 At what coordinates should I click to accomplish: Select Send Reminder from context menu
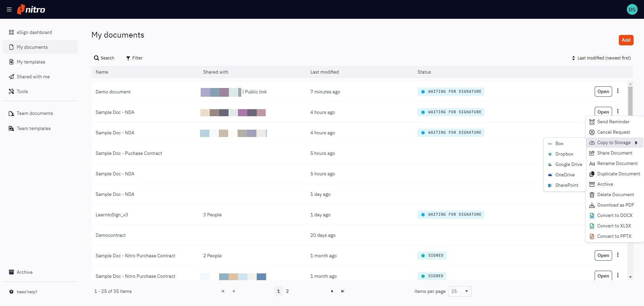(613, 122)
